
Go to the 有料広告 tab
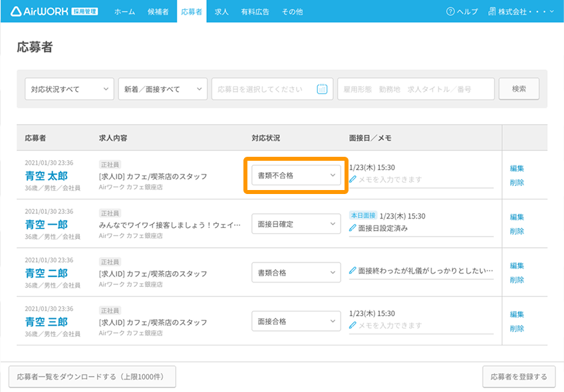tap(255, 12)
